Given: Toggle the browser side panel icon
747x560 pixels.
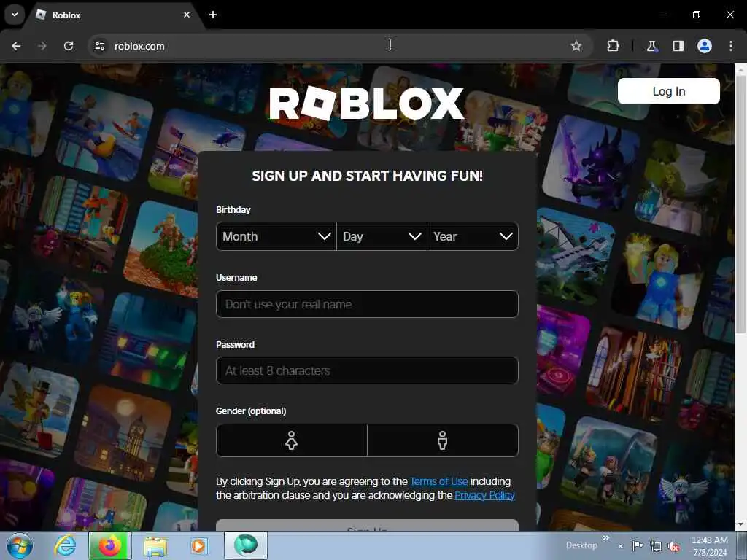Looking at the screenshot, I should tap(678, 46).
